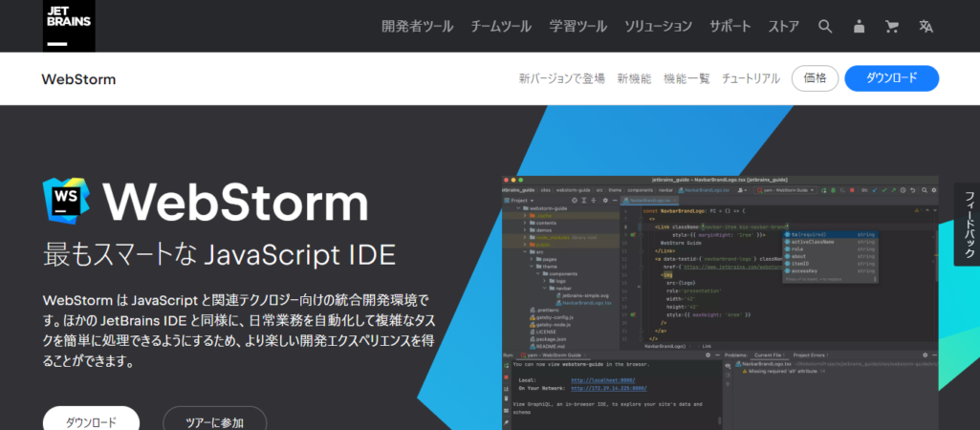Image resolution: width=980 pixels, height=430 pixels.
Task: Expand the contents folder in project tree
Action: (x=524, y=224)
